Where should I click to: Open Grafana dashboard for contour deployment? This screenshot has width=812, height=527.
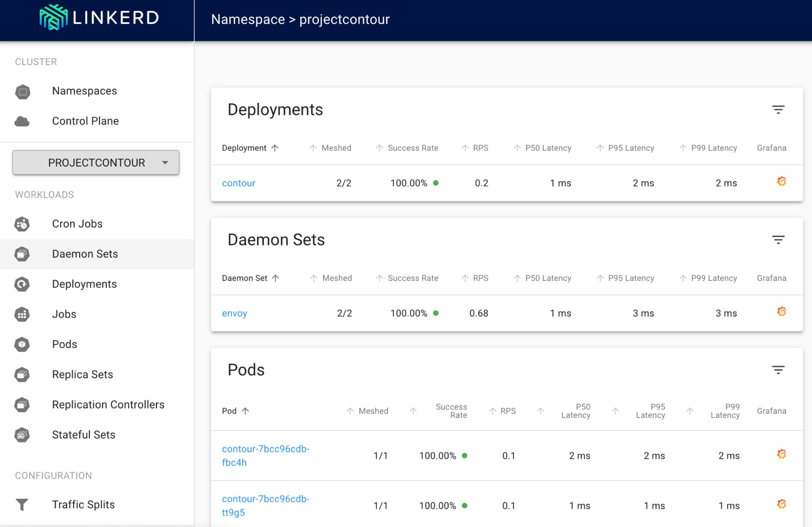coord(781,182)
